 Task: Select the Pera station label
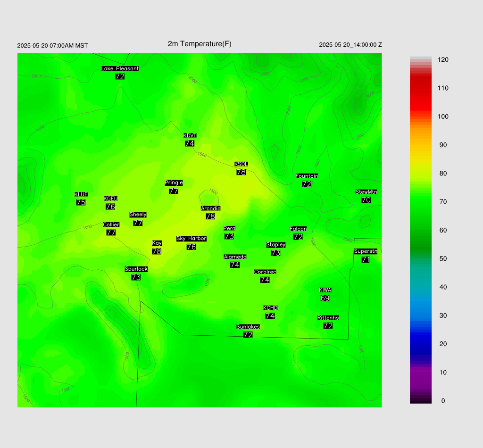pyautogui.click(x=230, y=228)
